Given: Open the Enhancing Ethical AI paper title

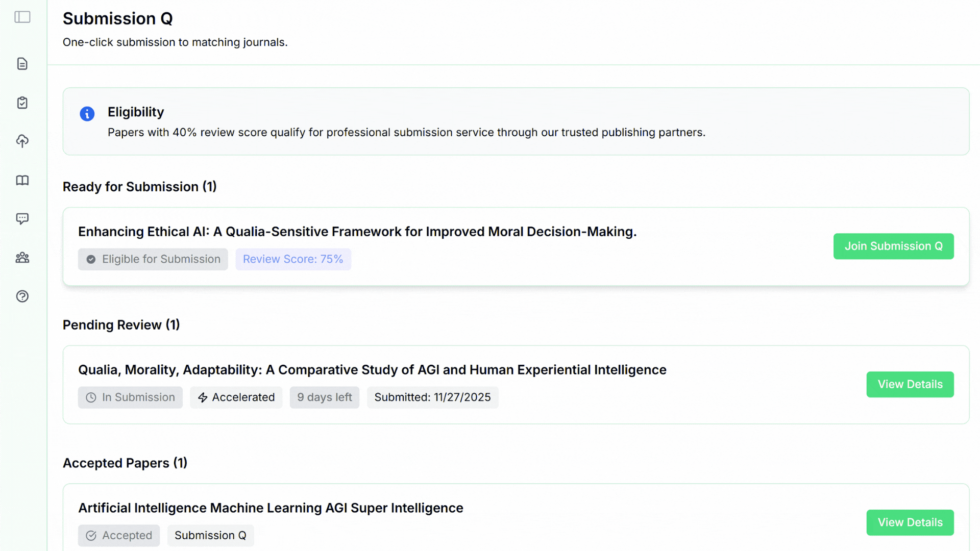Looking at the screenshot, I should (x=357, y=232).
